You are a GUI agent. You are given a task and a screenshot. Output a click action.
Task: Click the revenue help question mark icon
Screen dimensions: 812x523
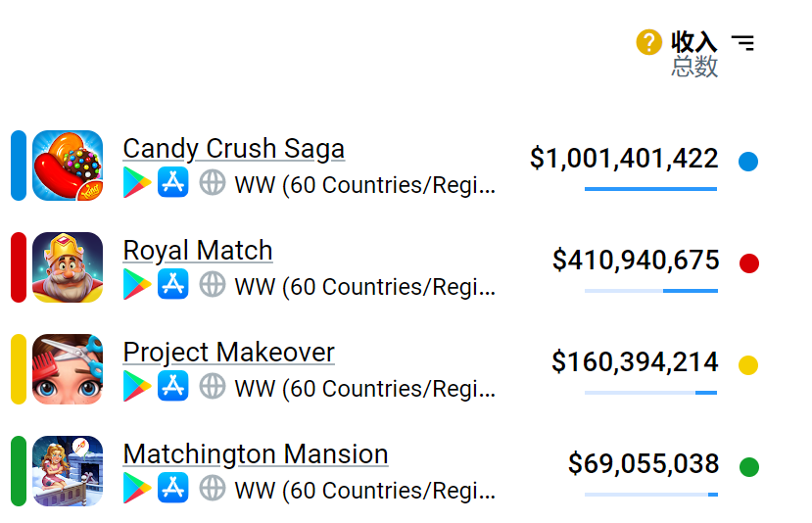[648, 42]
